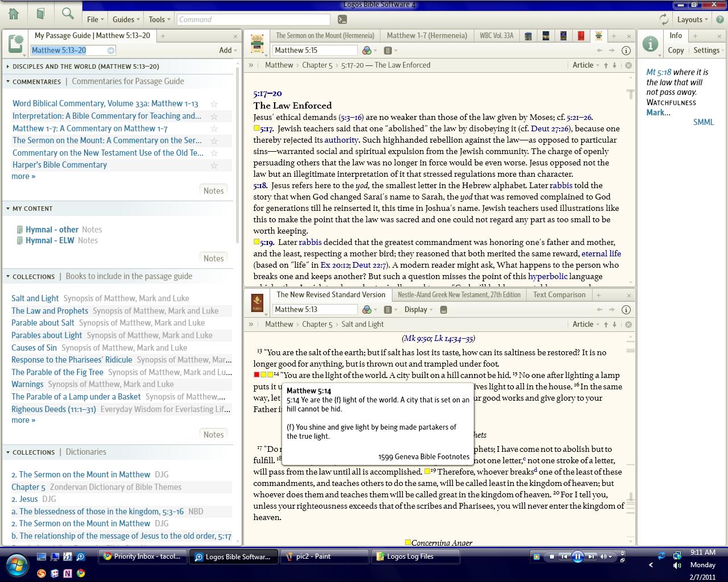Screen dimensions: 728x582
Task: Open the Salt and Light collection link
Action: (x=35, y=298)
